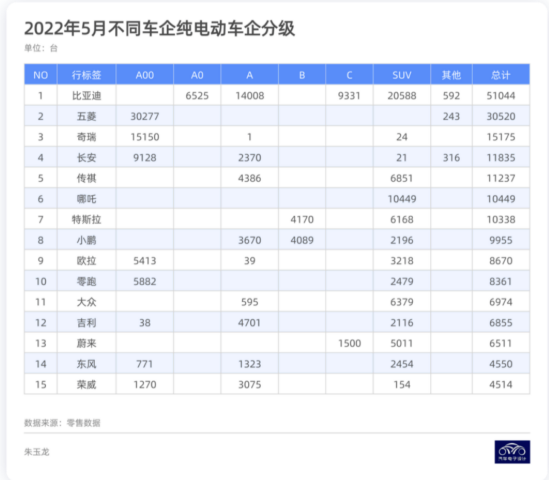Select the A00 column header
Viewport: 549px width, 480px height.
pos(145,75)
